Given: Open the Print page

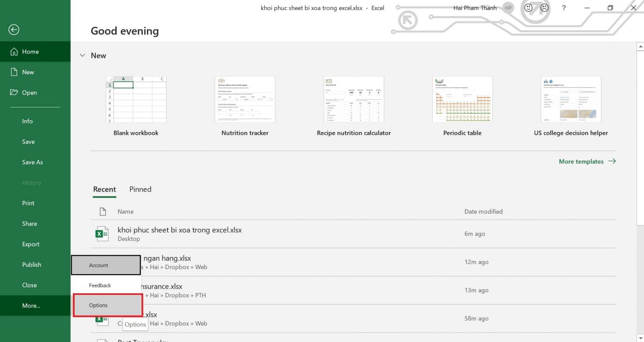Looking at the screenshot, I should point(35,203).
